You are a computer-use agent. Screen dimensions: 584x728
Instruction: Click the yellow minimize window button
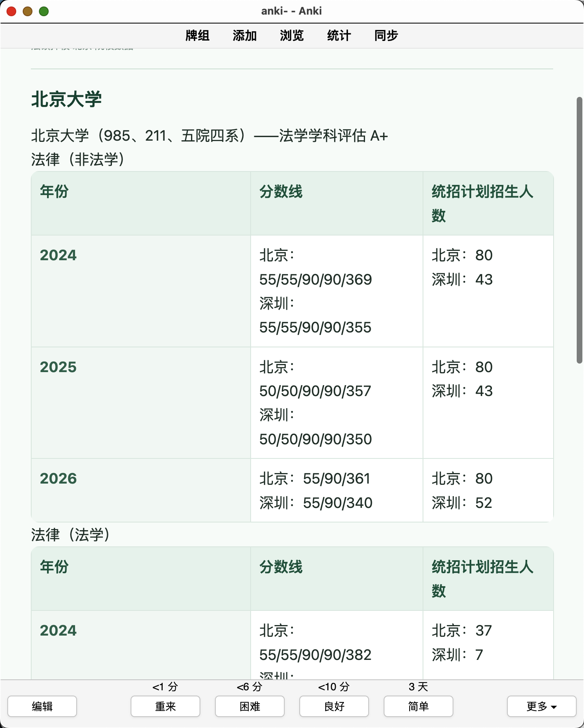(x=28, y=11)
